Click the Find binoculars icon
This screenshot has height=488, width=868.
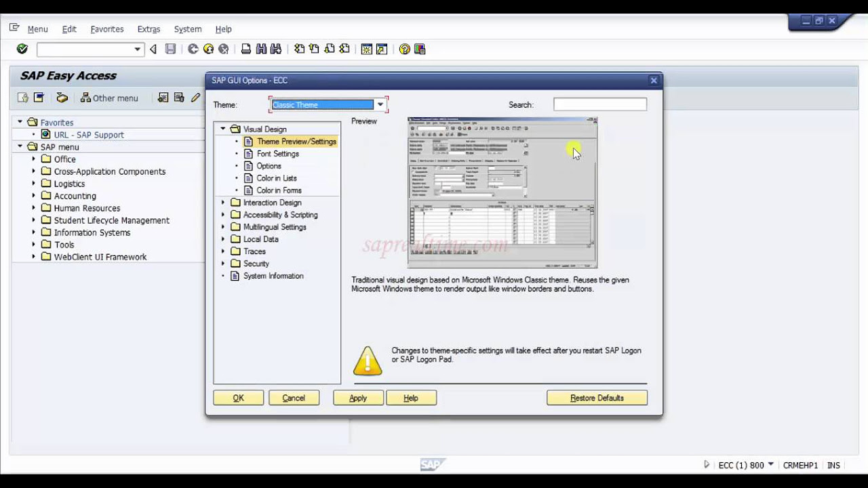point(261,49)
